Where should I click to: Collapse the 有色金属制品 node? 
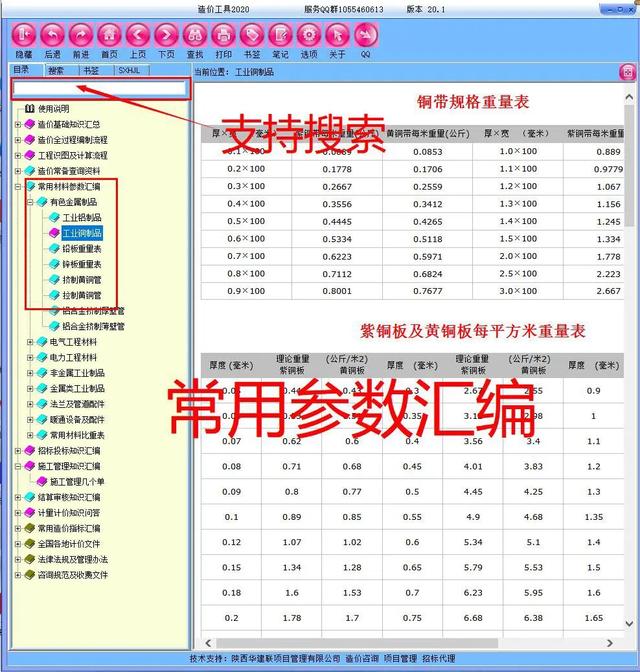tap(30, 202)
